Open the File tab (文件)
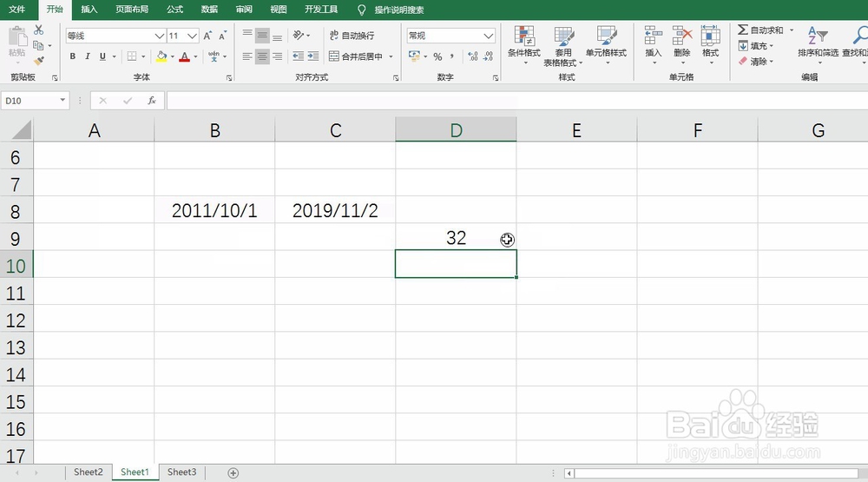This screenshot has height=482, width=868. tap(17, 10)
